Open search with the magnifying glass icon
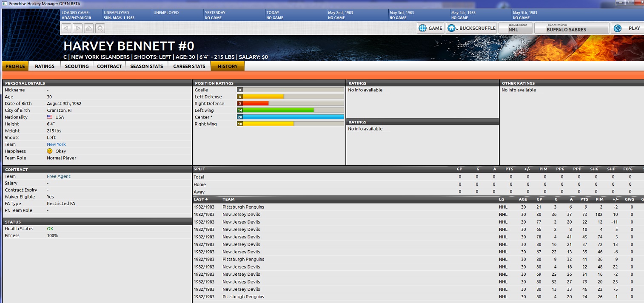 point(100,28)
